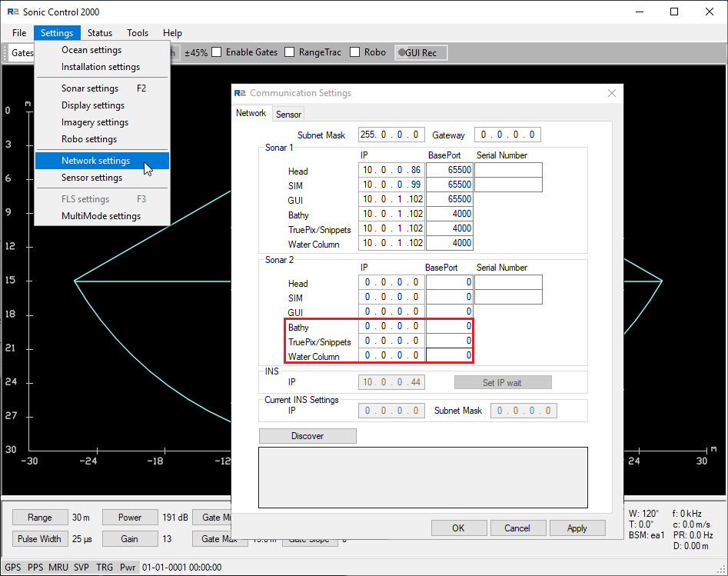Check the Robo checkbox
The image size is (728, 576).
click(x=355, y=52)
